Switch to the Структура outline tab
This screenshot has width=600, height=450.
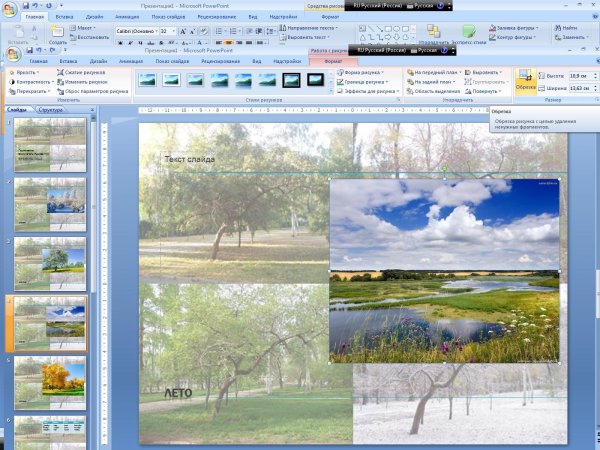[x=49, y=109]
